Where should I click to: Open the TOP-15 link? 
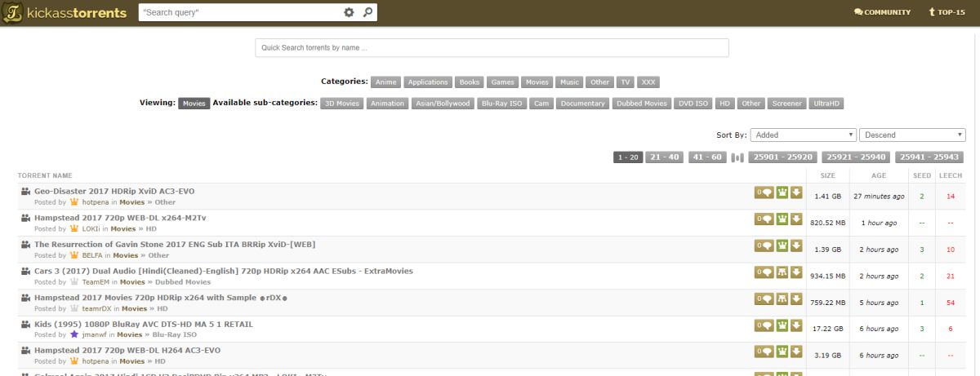point(947,12)
